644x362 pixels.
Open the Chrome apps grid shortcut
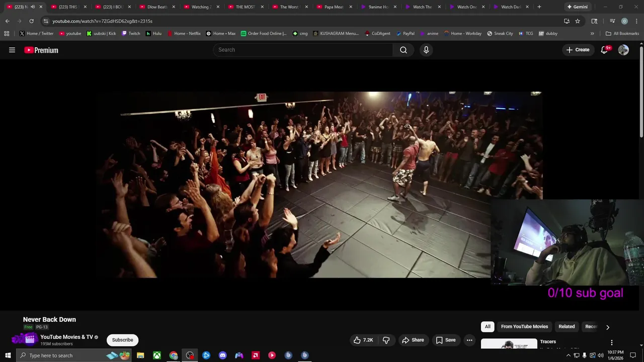point(7,34)
